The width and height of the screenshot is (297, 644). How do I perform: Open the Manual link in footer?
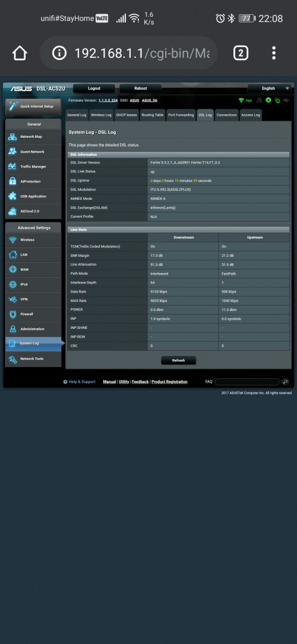[109, 382]
